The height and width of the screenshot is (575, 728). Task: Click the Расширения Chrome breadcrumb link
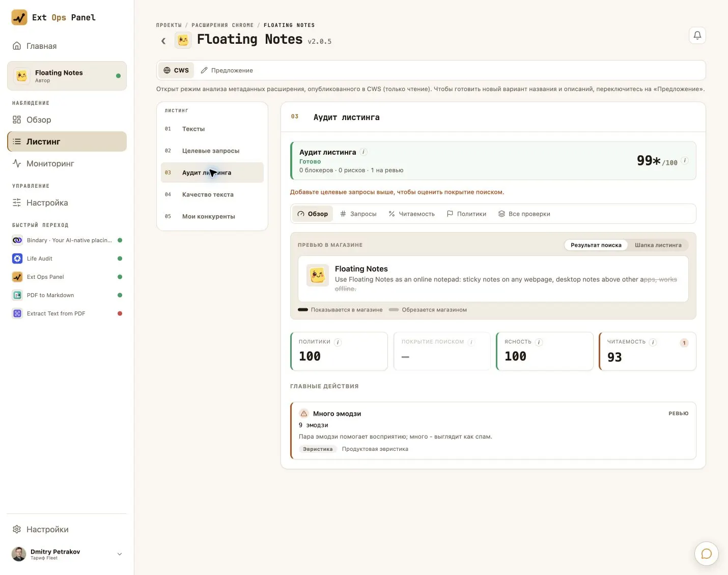pyautogui.click(x=222, y=25)
